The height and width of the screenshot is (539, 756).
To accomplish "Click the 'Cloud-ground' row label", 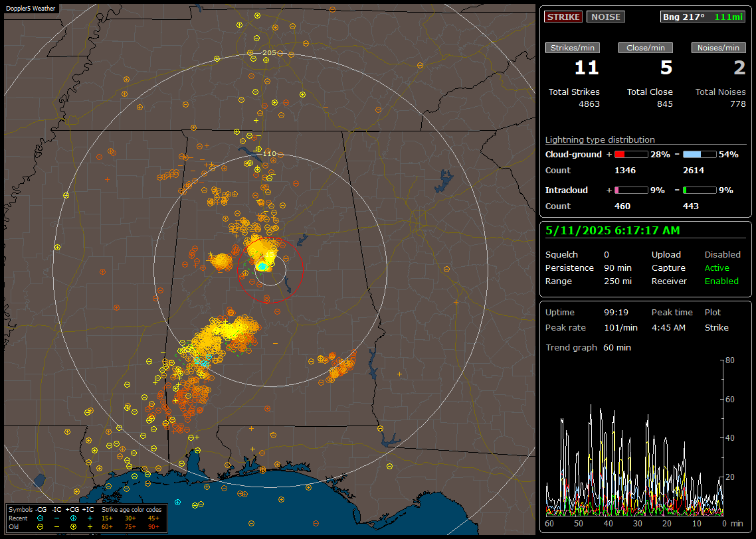I will tap(573, 155).
